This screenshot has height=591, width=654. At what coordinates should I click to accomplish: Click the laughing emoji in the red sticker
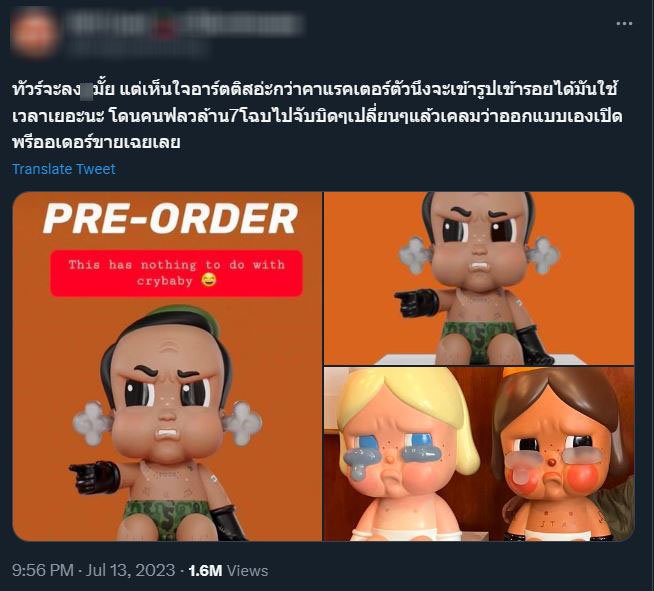(209, 281)
